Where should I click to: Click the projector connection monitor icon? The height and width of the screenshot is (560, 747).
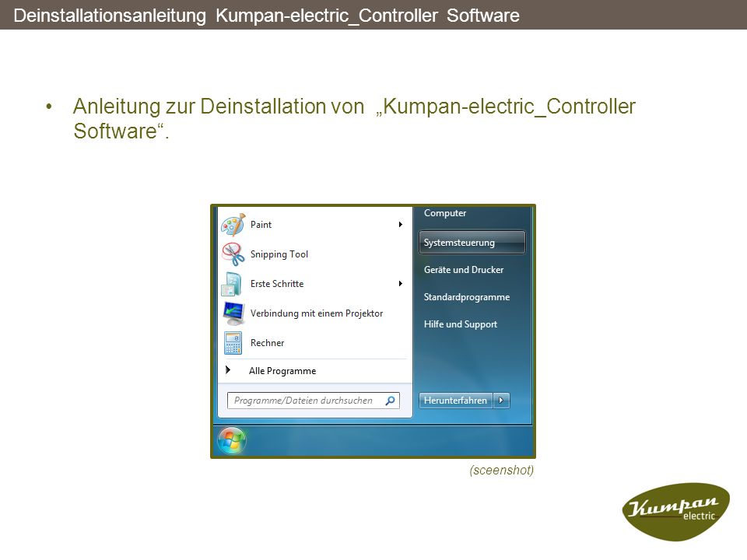tap(233, 313)
